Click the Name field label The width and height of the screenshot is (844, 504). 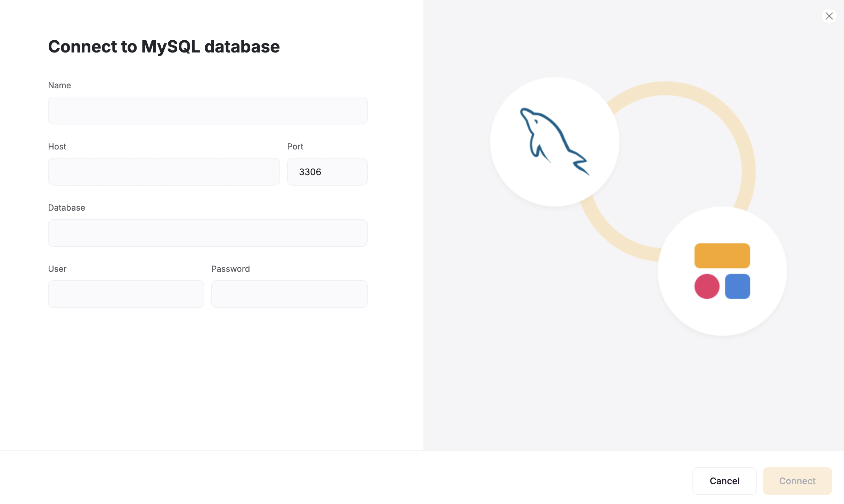[59, 86]
